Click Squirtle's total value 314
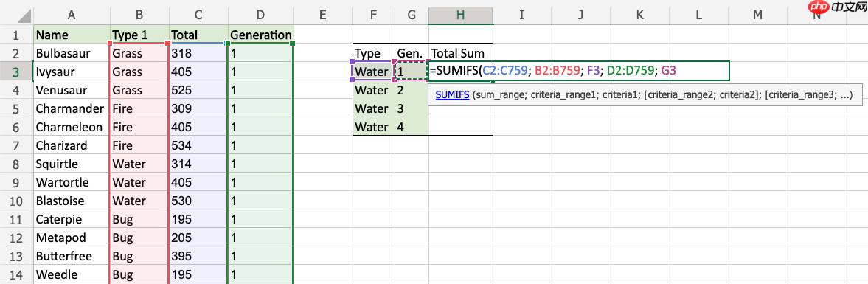Screen dimensions: 868x284 click(198, 164)
